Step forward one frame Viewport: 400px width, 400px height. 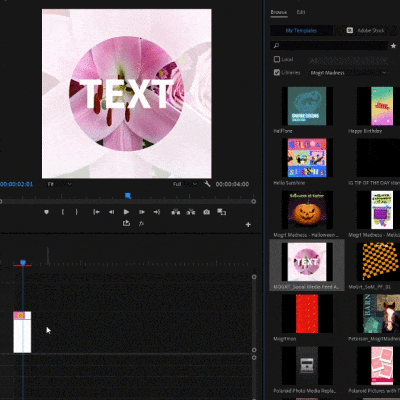[142, 212]
